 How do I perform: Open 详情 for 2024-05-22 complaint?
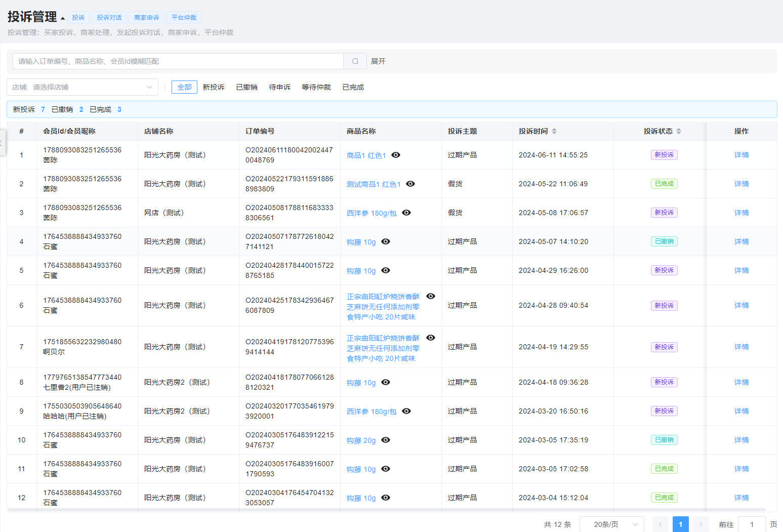pos(741,184)
